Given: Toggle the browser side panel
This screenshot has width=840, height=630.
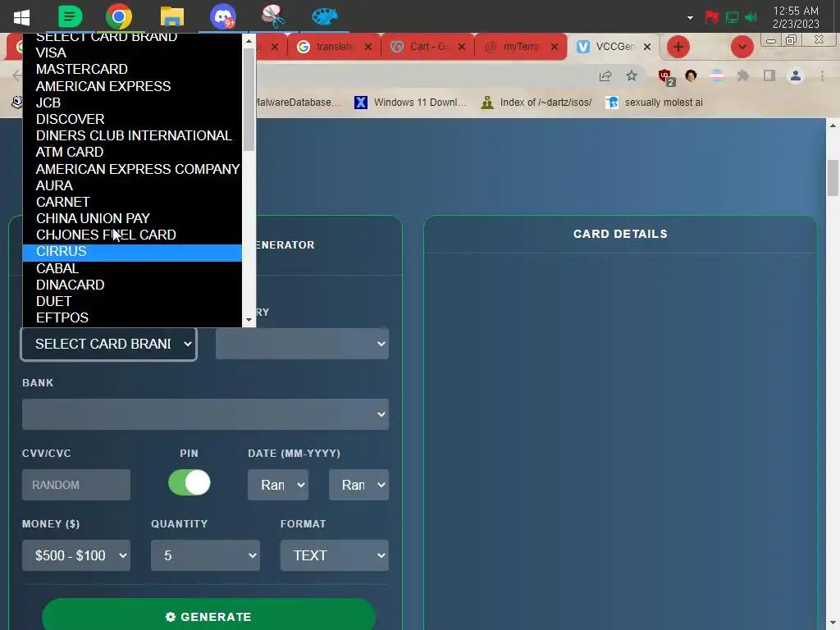Looking at the screenshot, I should click(x=769, y=76).
